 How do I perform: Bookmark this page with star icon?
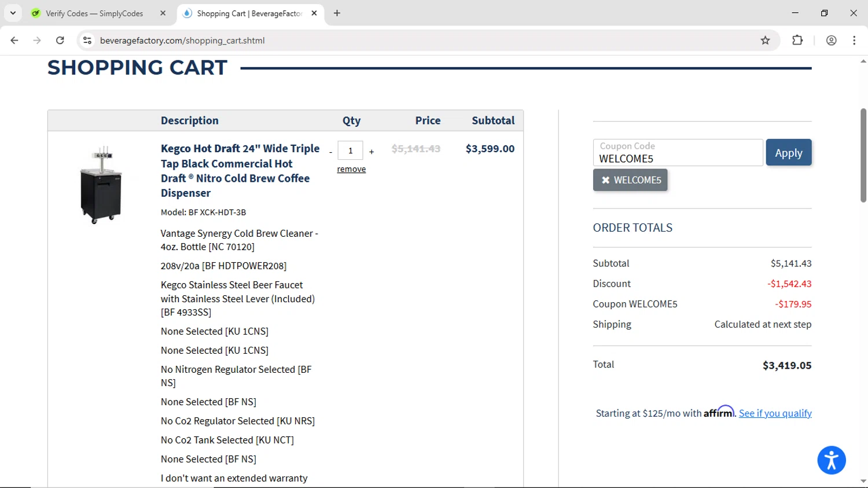pyautogui.click(x=765, y=41)
